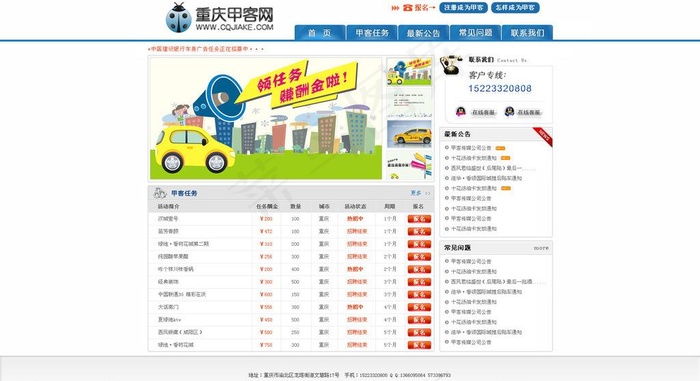
Task: Click 更多 in the 甲客任务 panel
Action: (416, 193)
